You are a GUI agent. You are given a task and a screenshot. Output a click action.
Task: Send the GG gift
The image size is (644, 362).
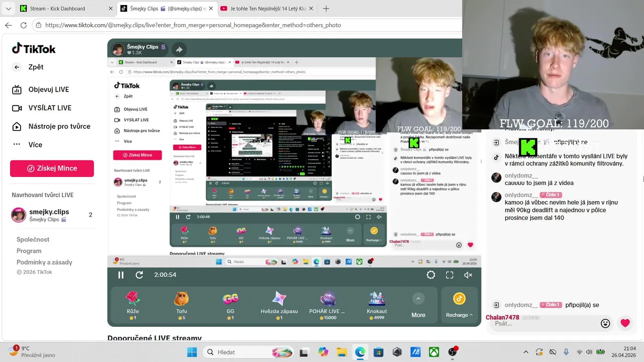point(230,306)
